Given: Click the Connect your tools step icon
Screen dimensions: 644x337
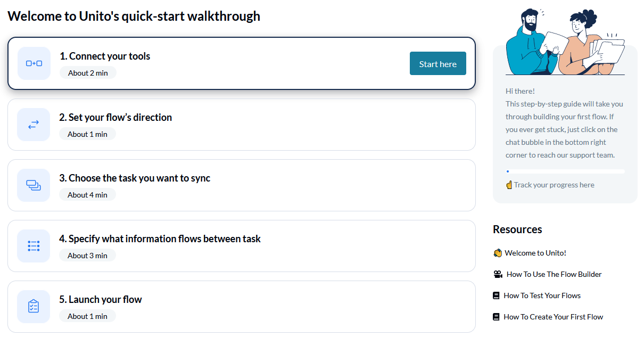Looking at the screenshot, I should [34, 63].
